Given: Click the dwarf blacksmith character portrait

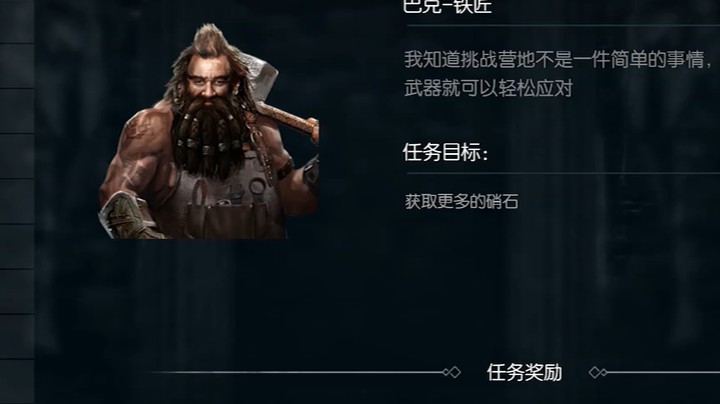Looking at the screenshot, I should pos(209,131).
